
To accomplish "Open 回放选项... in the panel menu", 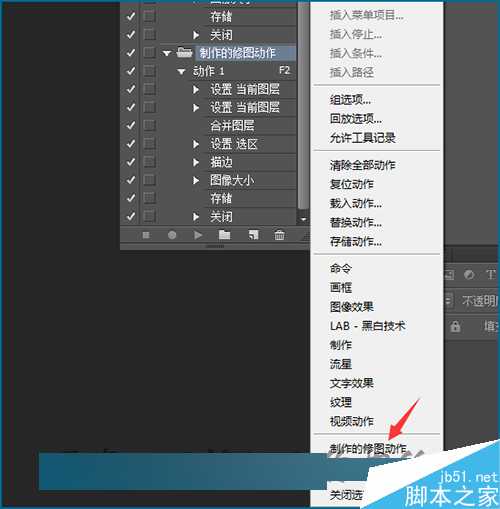I will pyautogui.click(x=356, y=119).
